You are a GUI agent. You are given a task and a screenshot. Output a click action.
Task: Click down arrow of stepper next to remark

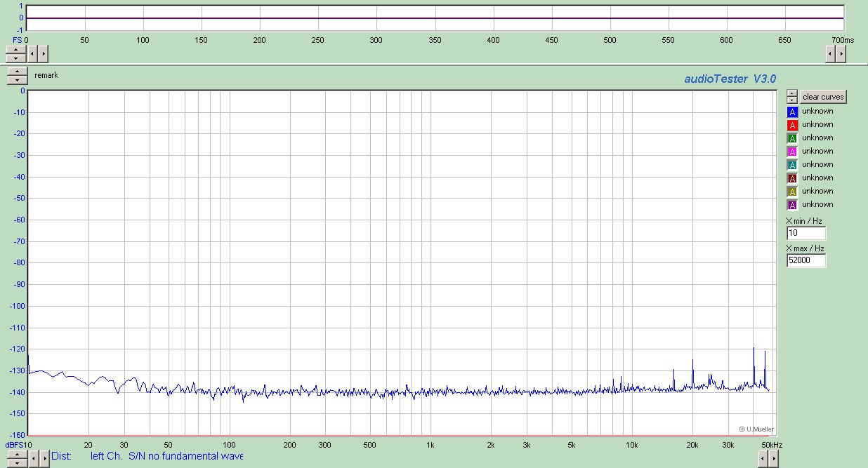click(x=17, y=81)
